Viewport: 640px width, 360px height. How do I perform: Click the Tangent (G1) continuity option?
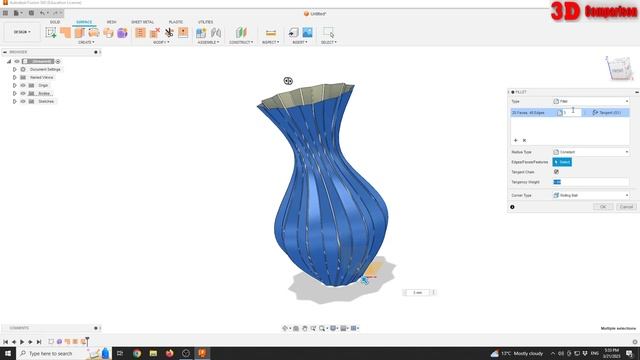point(606,112)
